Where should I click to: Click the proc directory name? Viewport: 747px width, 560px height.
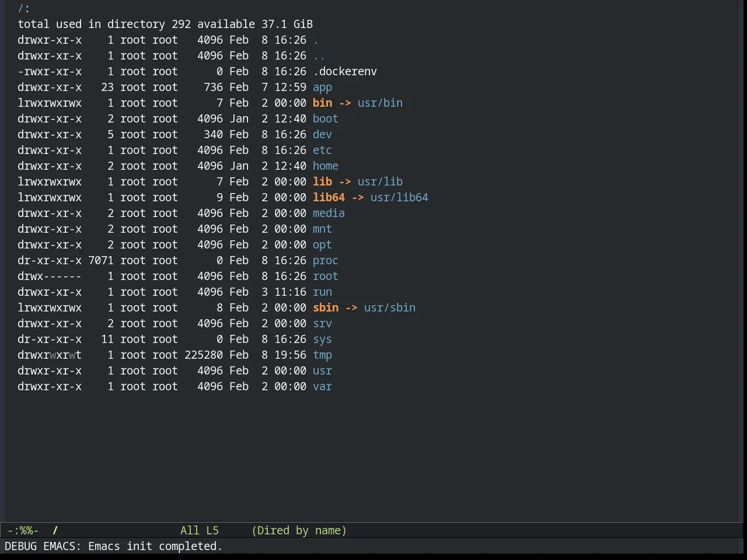(326, 261)
